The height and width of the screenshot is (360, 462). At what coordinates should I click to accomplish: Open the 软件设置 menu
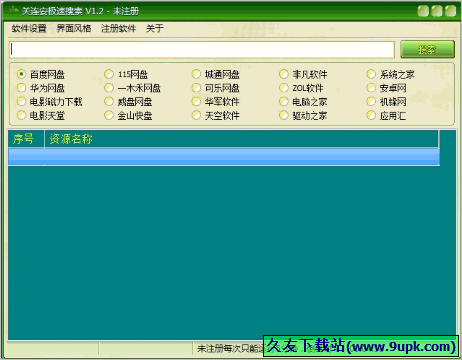tap(29, 29)
